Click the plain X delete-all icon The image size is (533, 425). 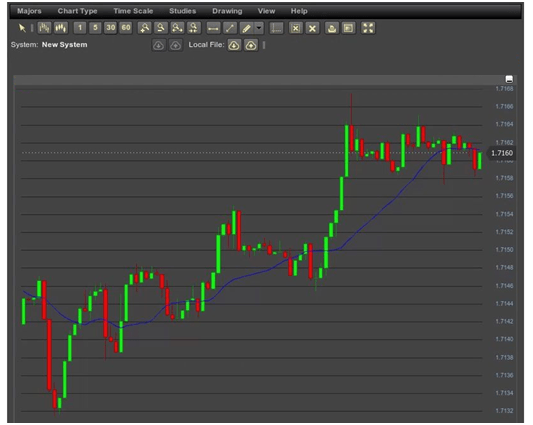312,28
